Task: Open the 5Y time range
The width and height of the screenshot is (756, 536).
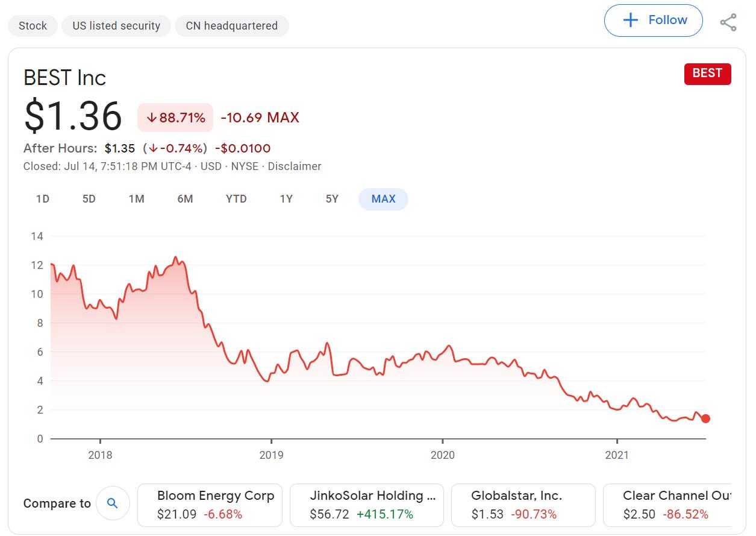Action: click(332, 199)
